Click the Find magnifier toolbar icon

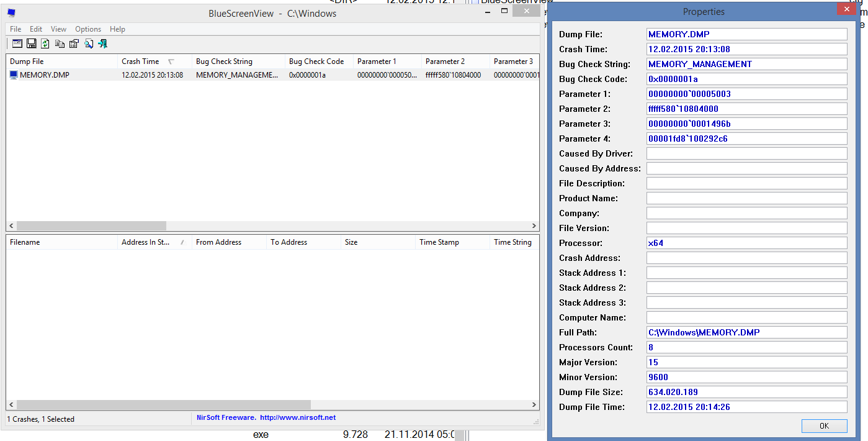(x=89, y=43)
